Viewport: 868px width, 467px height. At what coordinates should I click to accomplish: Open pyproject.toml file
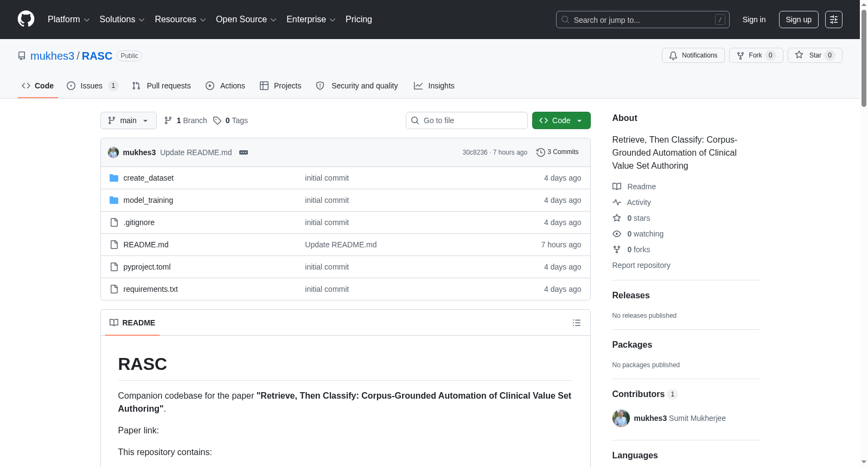[x=147, y=267]
